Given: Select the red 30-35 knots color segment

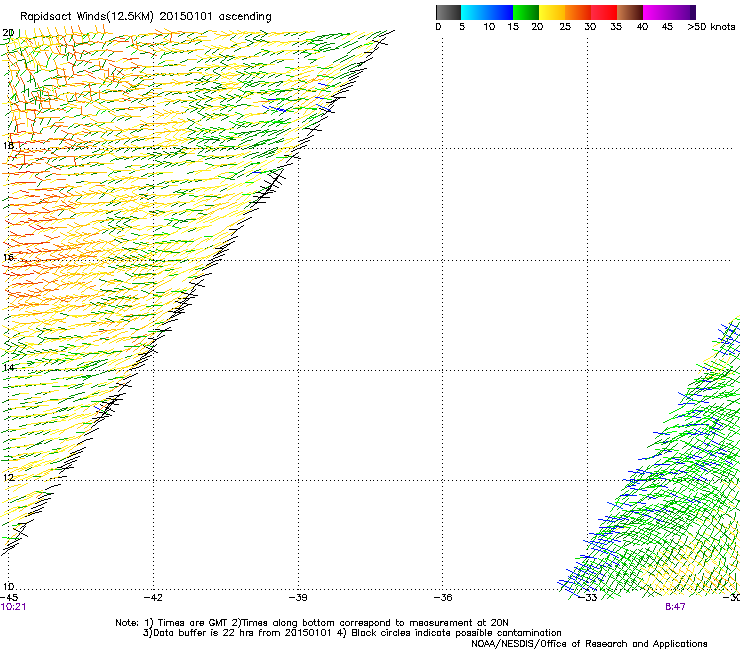Looking at the screenshot, I should click(x=604, y=12).
